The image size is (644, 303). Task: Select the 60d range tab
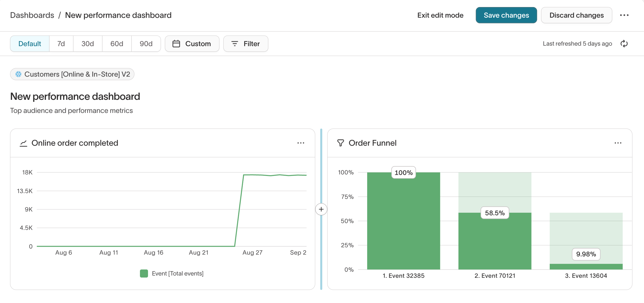pyautogui.click(x=117, y=44)
